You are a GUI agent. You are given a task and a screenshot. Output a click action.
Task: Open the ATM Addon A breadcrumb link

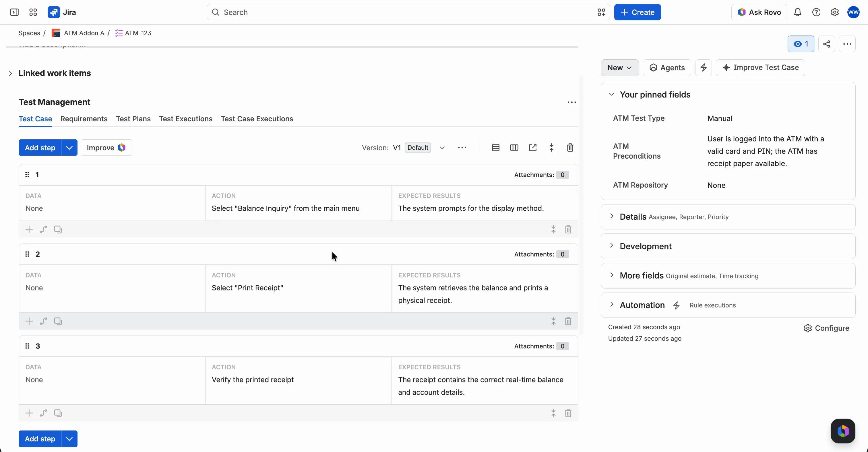click(84, 33)
